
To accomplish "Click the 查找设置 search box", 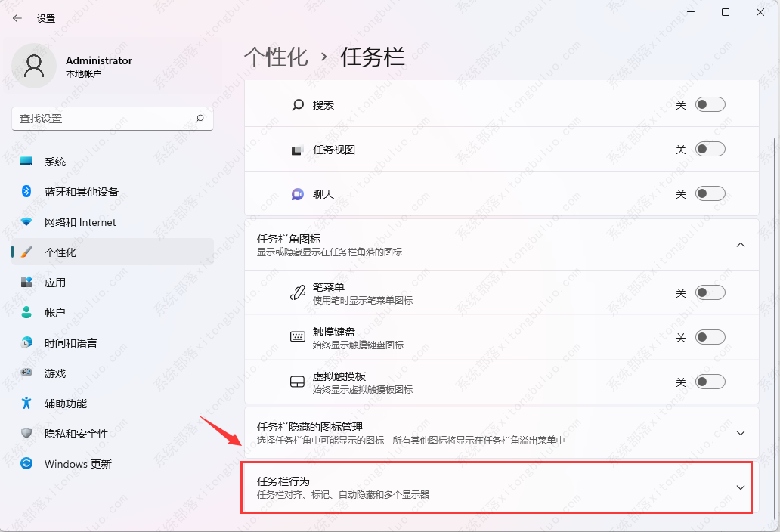I will coord(104,119).
